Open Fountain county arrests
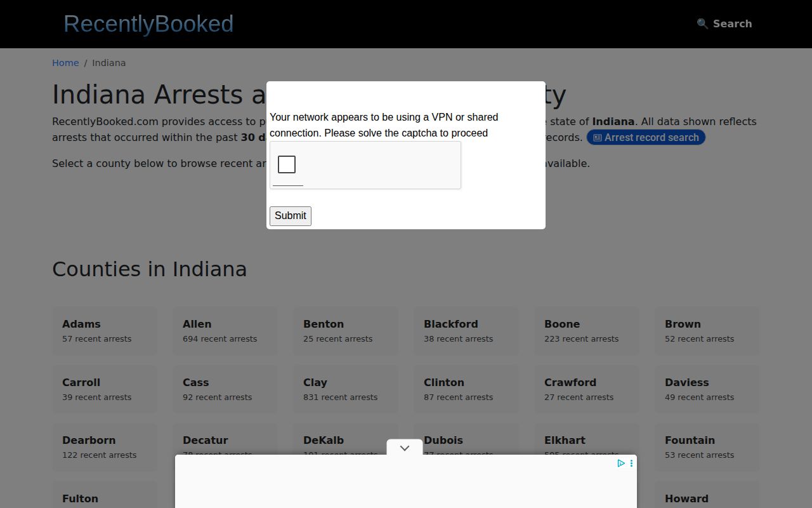 tap(707, 447)
